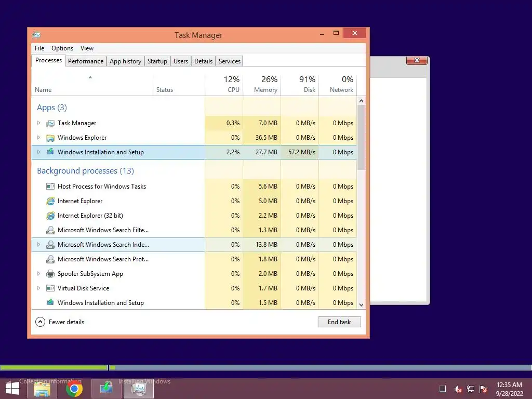This screenshot has height=399, width=532.
Task: Expand the Windows Installation and Setup app row
Action: tap(38, 152)
